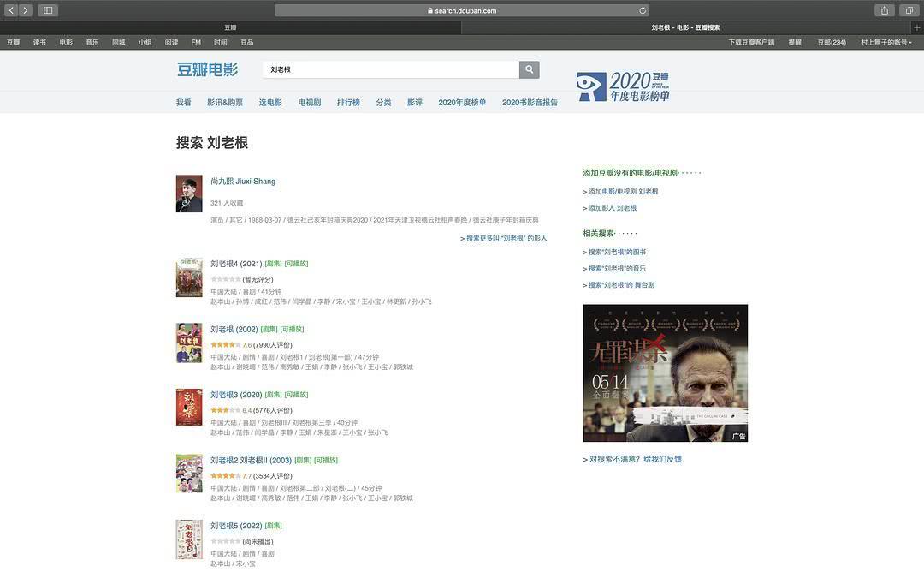The height and width of the screenshot is (578, 924).
Task: Open 小组 in the top site bar
Action: 145,42
